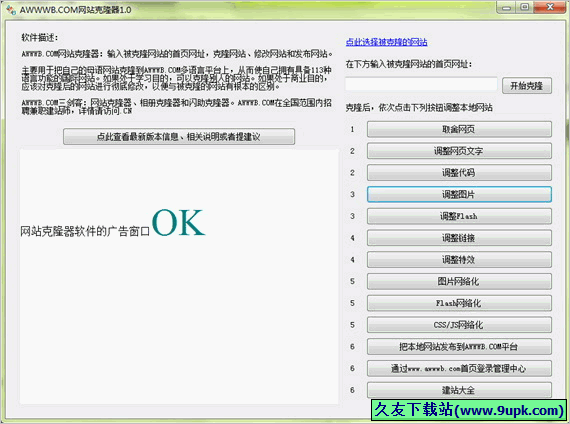Click the 调整Flash button
Viewport: 570px width, 424px height.
pyautogui.click(x=459, y=216)
